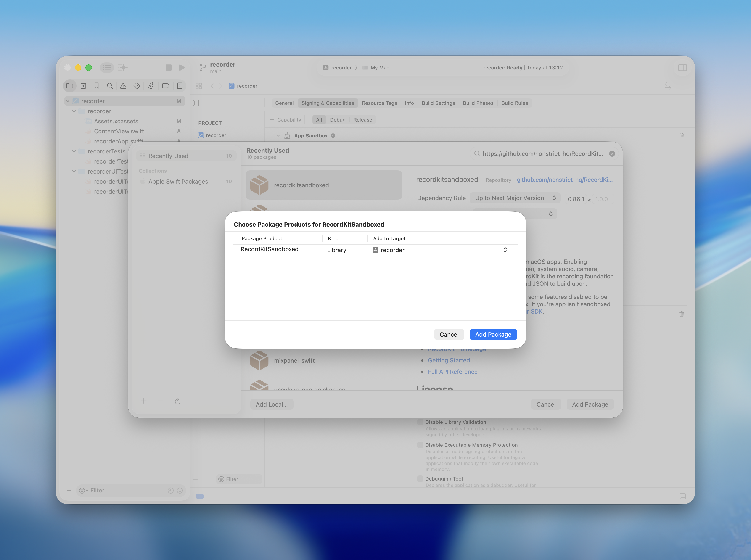Open the dropdown below Dependency Rule
Viewport: 751px width, 560px height.
click(x=515, y=214)
